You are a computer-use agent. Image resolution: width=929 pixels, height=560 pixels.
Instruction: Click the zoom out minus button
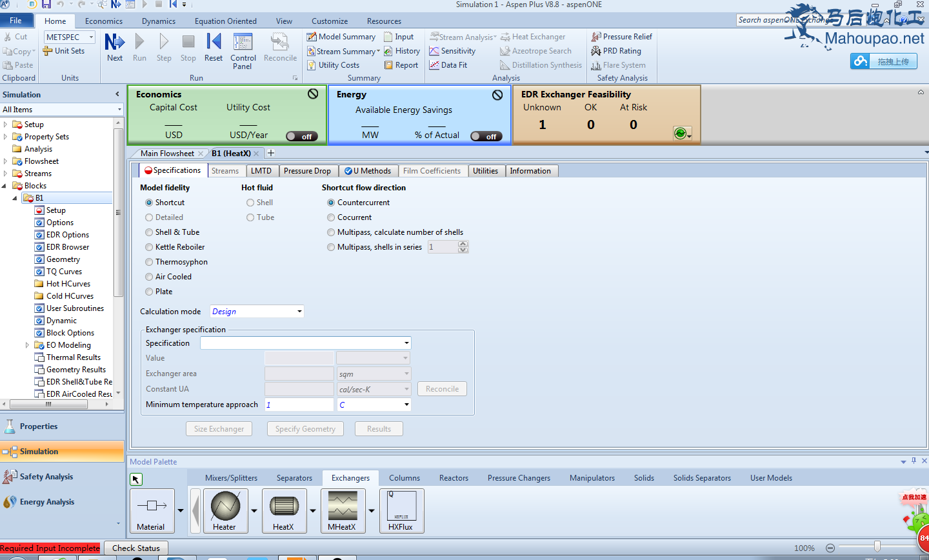(830, 548)
